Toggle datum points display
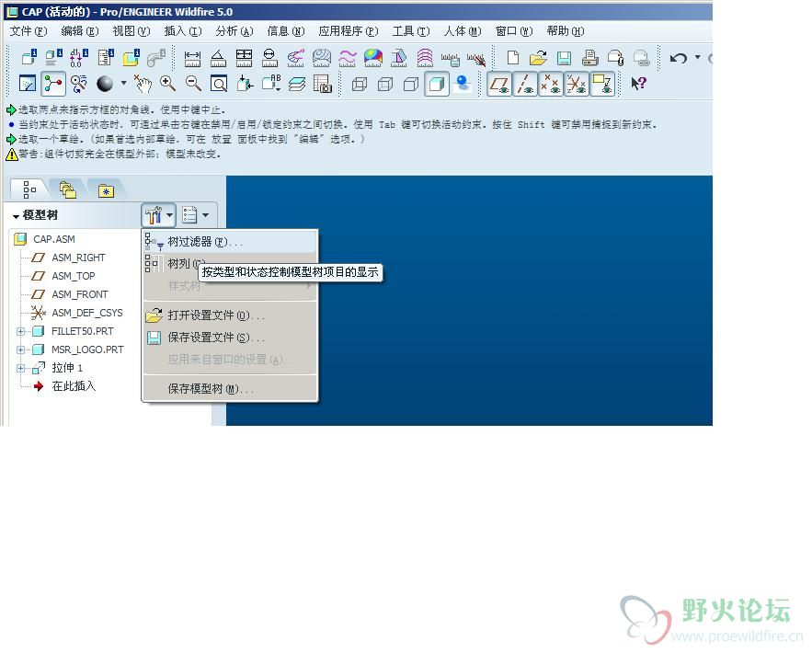Image resolution: width=812 pixels, height=653 pixels. point(551,84)
